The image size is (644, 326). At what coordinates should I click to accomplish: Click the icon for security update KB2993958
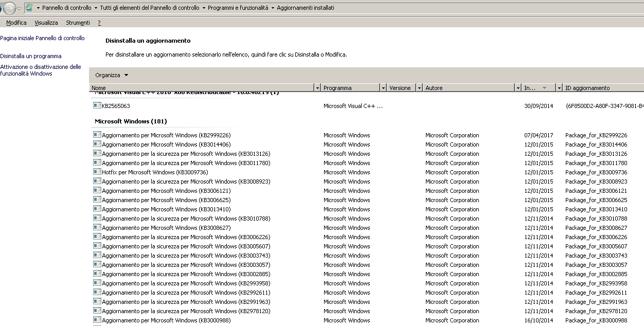click(97, 282)
